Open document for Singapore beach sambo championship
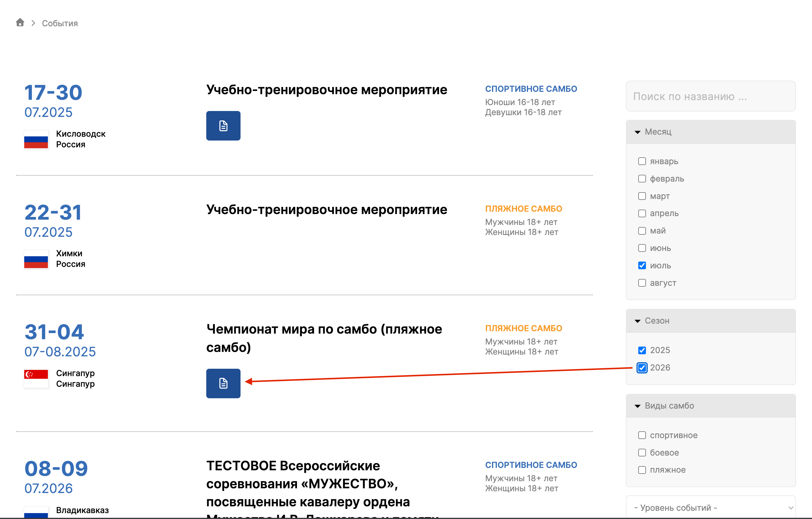 [223, 383]
